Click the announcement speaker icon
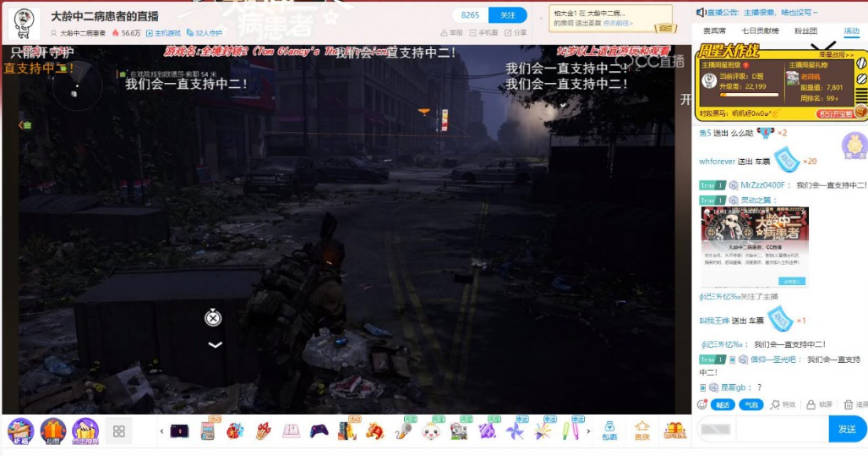The image size is (868, 456). tap(701, 12)
